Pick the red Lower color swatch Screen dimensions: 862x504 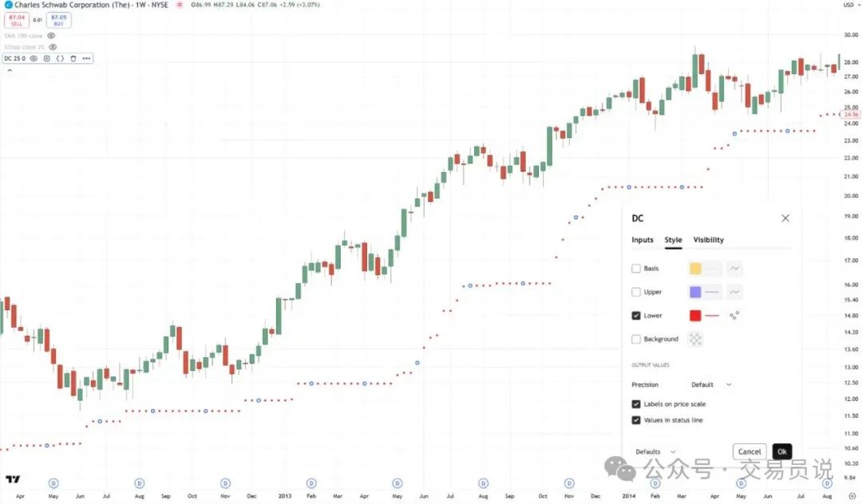coord(695,316)
